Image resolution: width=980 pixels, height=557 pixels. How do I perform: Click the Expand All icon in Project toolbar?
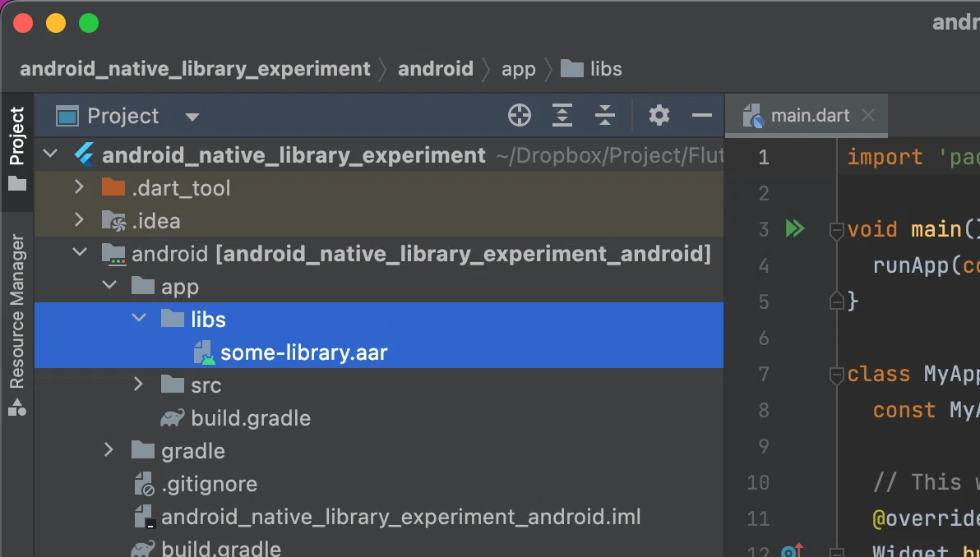562,116
